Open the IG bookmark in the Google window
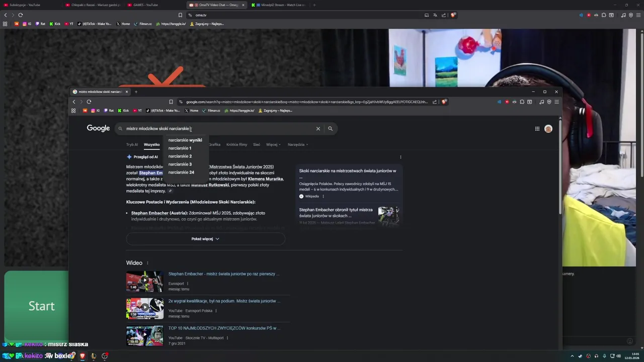 [95, 111]
